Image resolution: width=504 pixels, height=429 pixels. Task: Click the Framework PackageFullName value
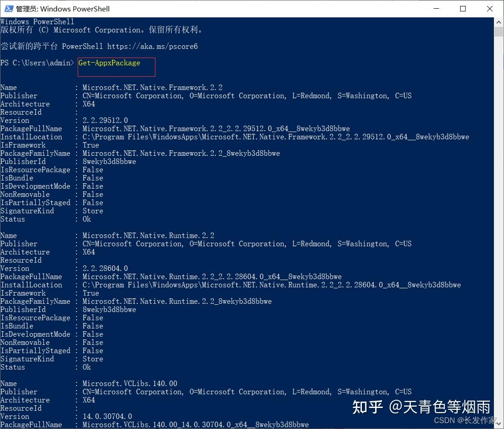216,129
